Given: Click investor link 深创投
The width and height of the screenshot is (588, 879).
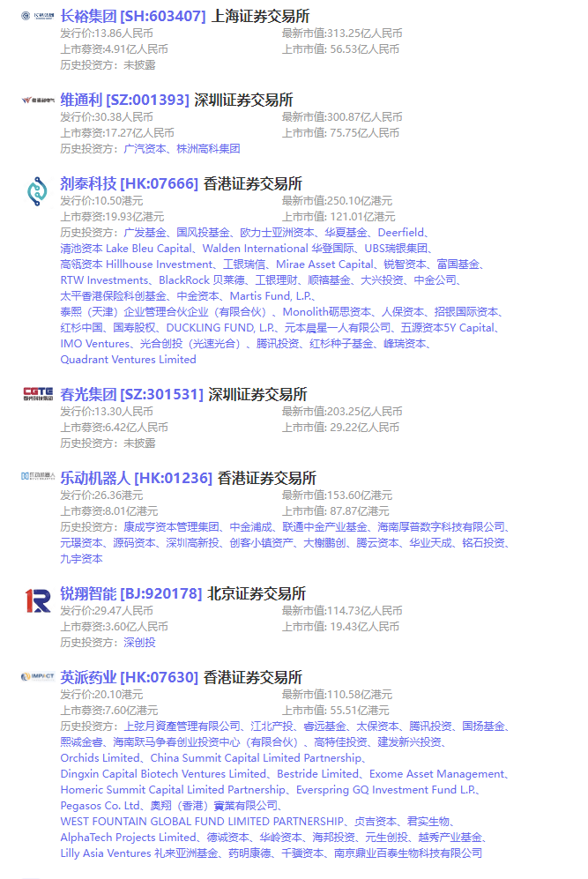Looking at the screenshot, I should [139, 643].
